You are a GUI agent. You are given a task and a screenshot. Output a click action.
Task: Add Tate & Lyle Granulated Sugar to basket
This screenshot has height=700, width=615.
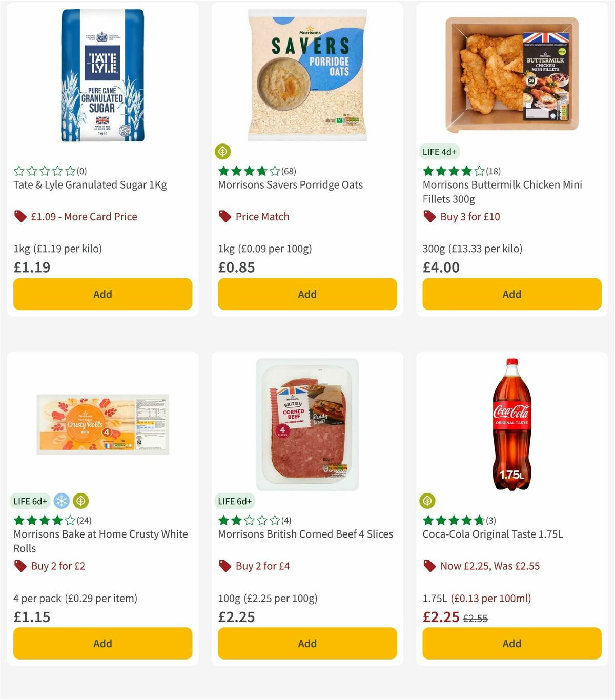(x=102, y=294)
